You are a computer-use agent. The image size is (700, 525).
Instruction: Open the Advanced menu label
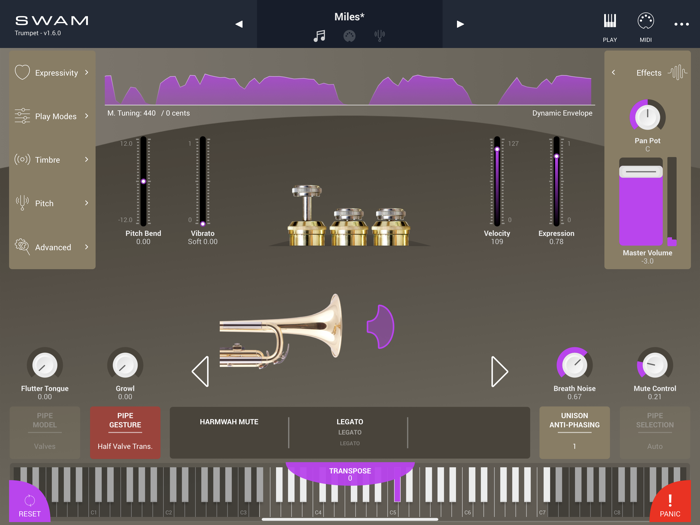(x=53, y=247)
